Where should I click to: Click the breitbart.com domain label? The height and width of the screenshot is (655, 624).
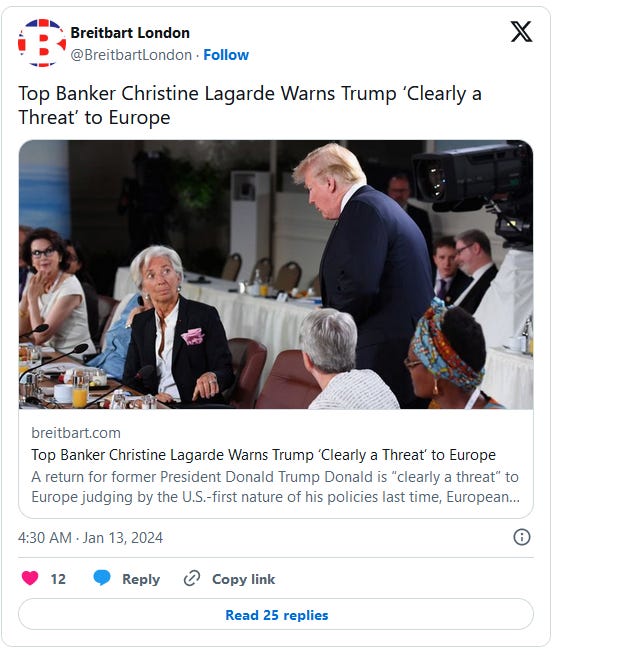76,433
